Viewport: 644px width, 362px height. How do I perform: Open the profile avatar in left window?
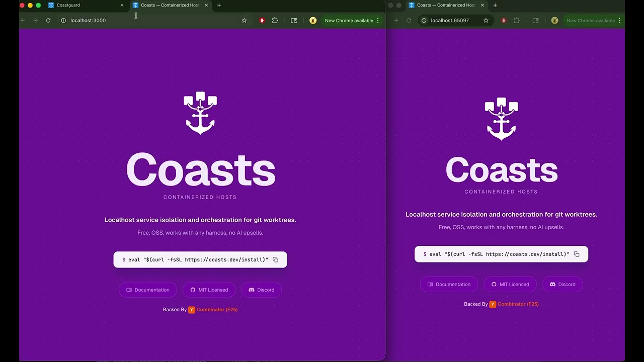pos(313,21)
